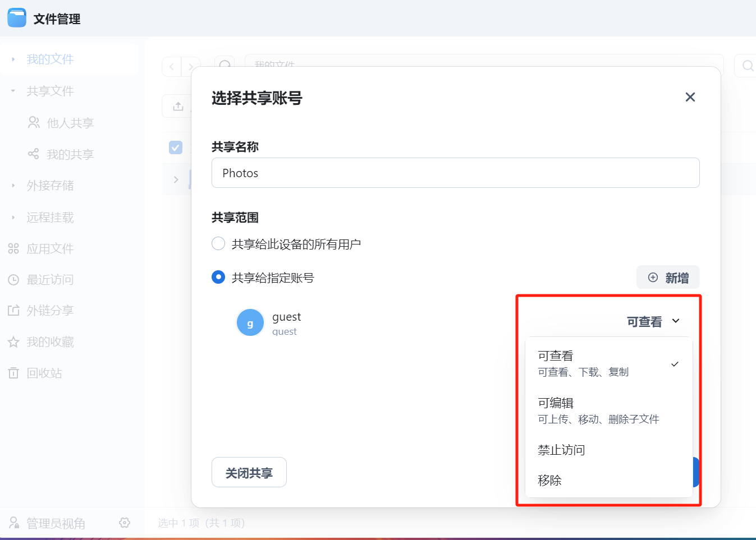Open 外接存储 in the sidebar
Image resolution: width=756 pixels, height=540 pixels.
point(50,186)
